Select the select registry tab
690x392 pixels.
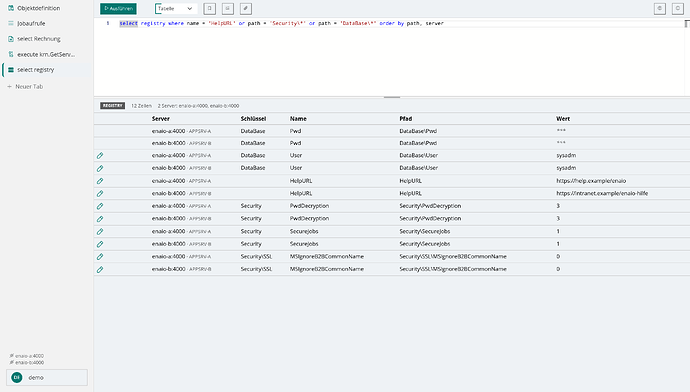tap(46, 70)
